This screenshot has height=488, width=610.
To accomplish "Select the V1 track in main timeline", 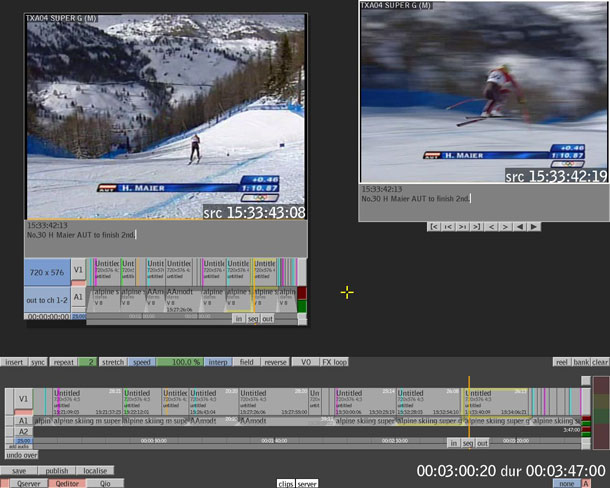I will [23, 399].
